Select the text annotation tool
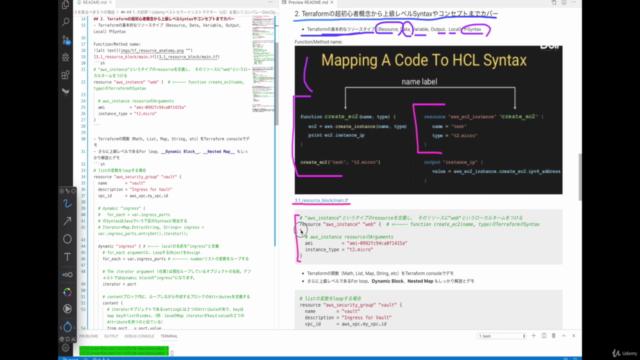The height and width of the screenshot is (360, 640). click(67, 257)
